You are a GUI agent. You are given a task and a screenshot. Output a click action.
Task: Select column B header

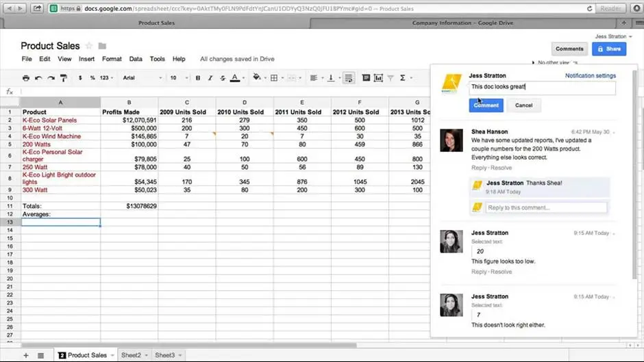click(129, 102)
